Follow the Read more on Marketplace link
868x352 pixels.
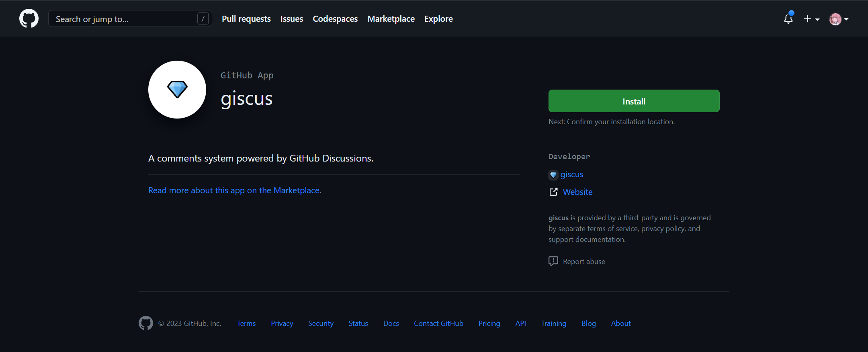click(234, 190)
